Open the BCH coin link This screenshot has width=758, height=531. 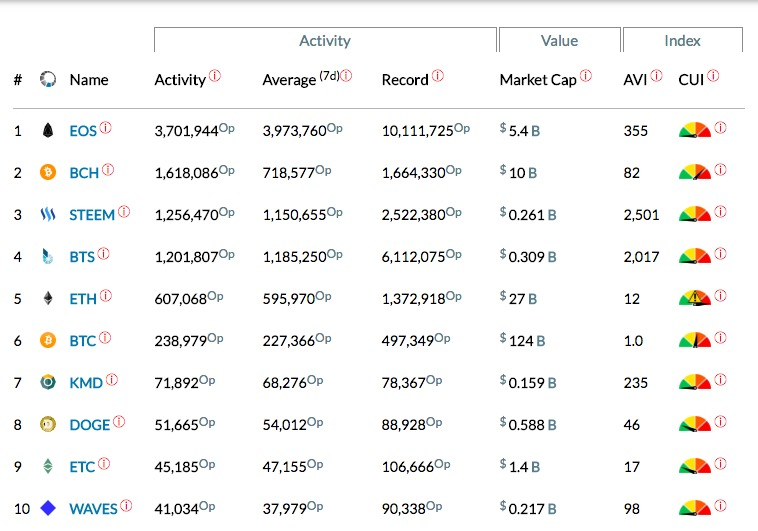coord(84,173)
